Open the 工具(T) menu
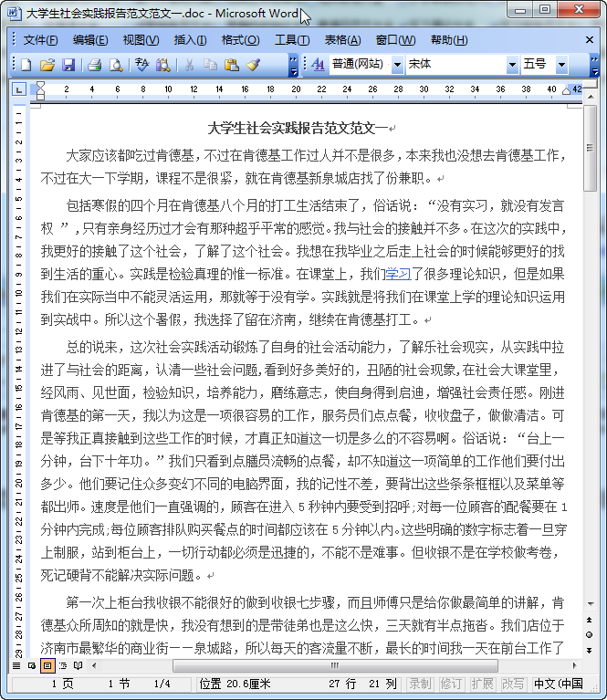The height and width of the screenshot is (700, 607). click(x=292, y=40)
